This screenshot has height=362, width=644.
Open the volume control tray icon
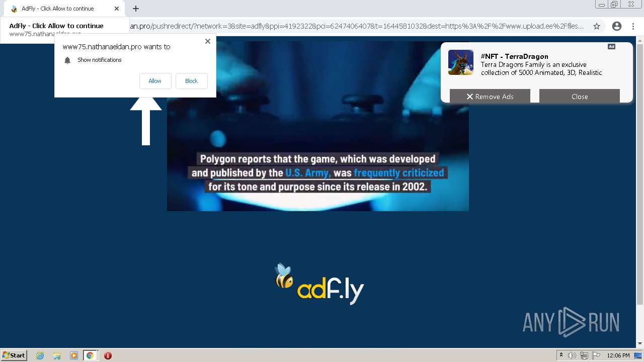(572, 355)
